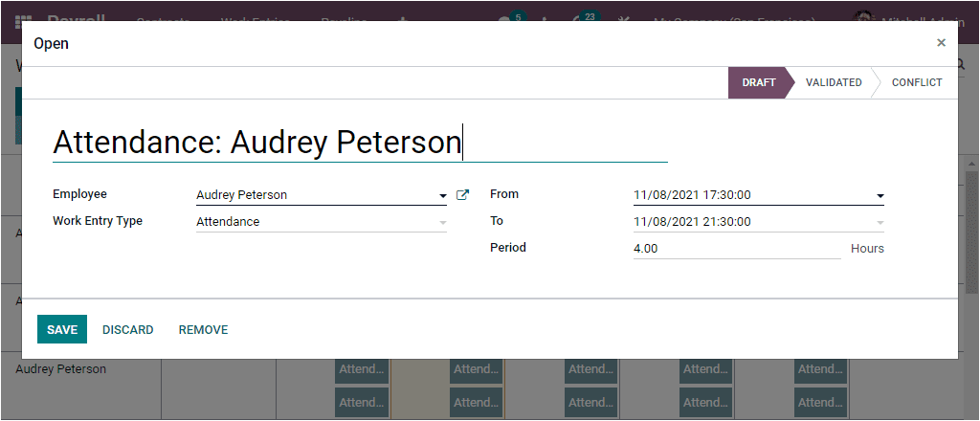Switch status to VALIDATED
The height and width of the screenshot is (421, 980).
click(x=834, y=82)
